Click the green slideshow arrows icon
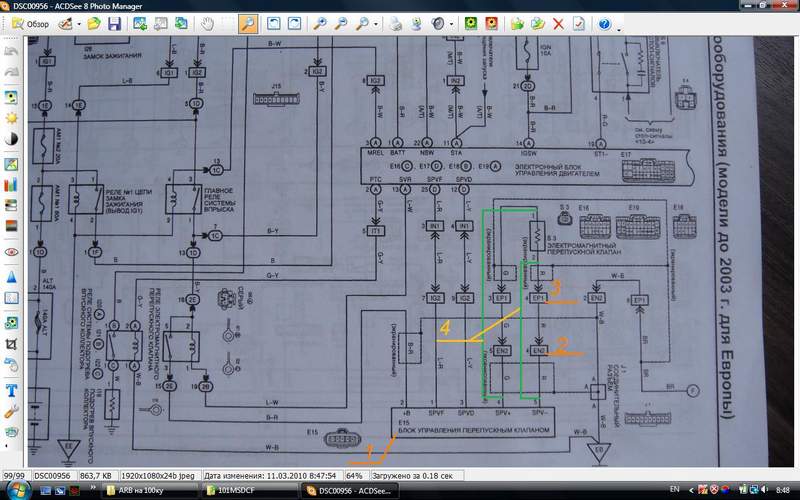This screenshot has height=500, width=800. (x=181, y=24)
